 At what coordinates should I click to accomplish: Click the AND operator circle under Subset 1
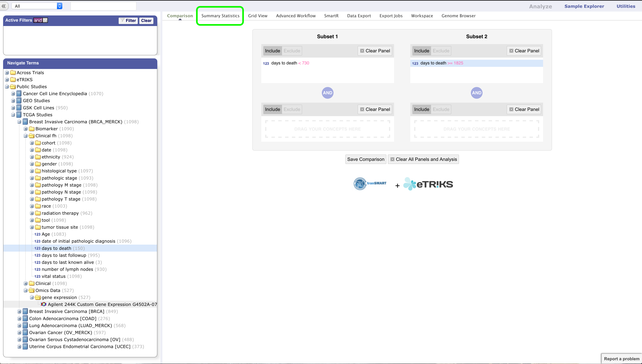coord(328,93)
